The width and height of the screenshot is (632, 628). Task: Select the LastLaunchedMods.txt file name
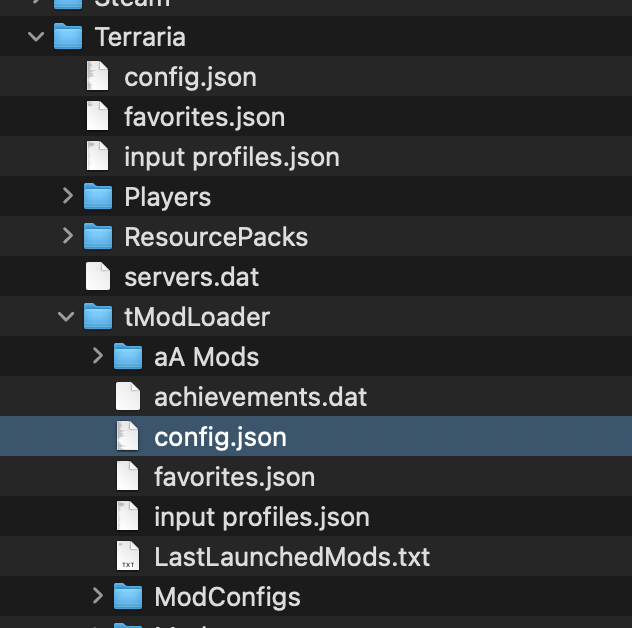click(292, 557)
